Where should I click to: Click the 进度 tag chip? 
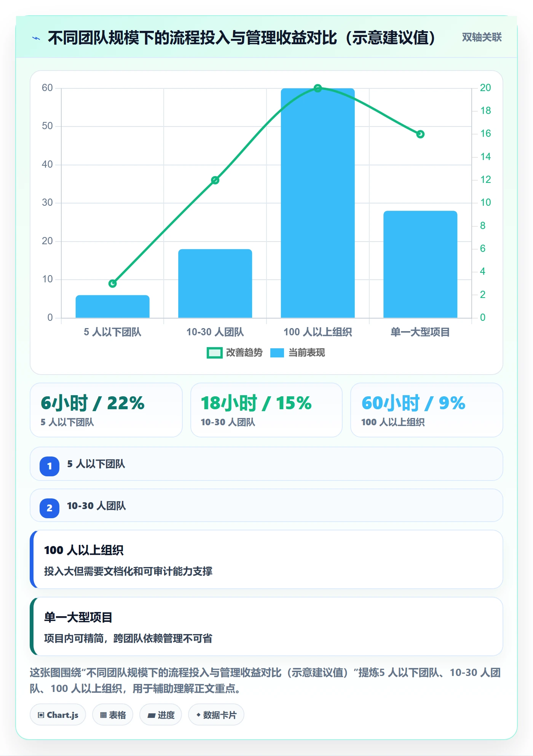(x=161, y=715)
